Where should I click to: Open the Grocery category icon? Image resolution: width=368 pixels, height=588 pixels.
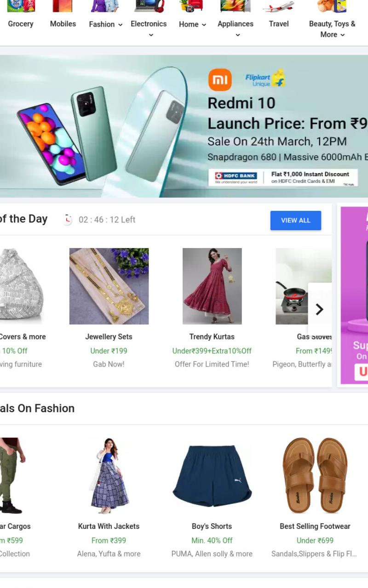(21, 6)
